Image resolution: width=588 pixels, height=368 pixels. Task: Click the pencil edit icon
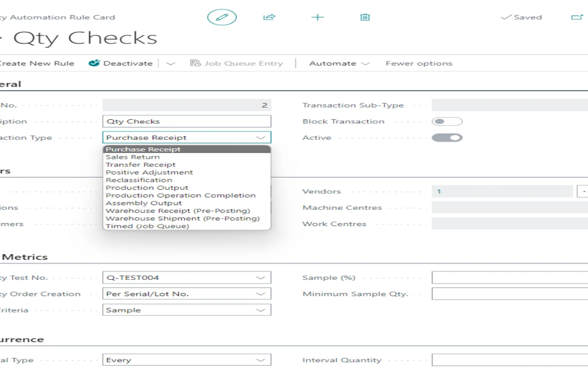[222, 17]
